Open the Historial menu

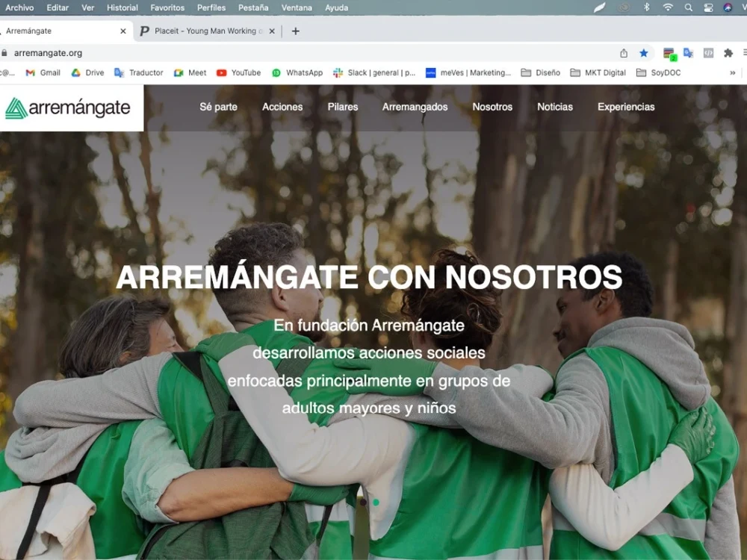(123, 7)
